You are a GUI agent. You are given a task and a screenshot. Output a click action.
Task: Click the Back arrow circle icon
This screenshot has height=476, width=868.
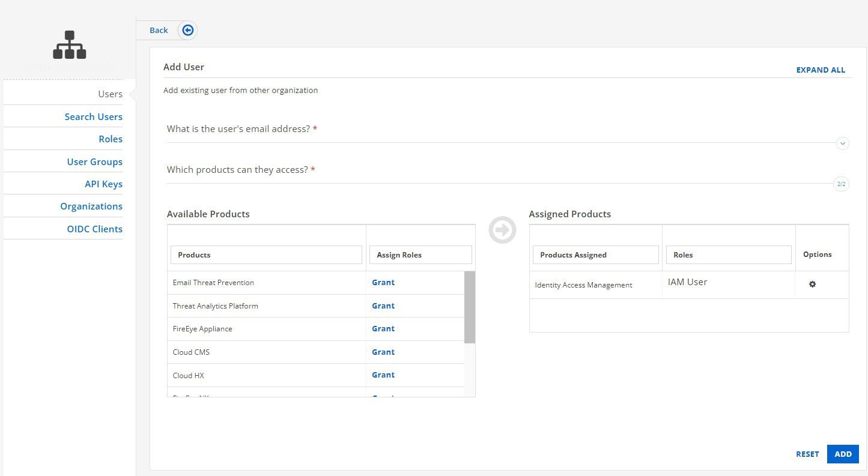pyautogui.click(x=188, y=30)
